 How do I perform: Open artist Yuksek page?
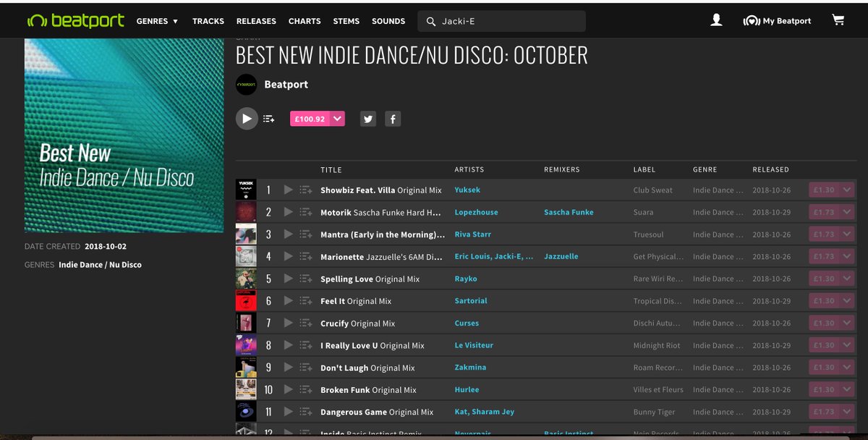tap(467, 190)
